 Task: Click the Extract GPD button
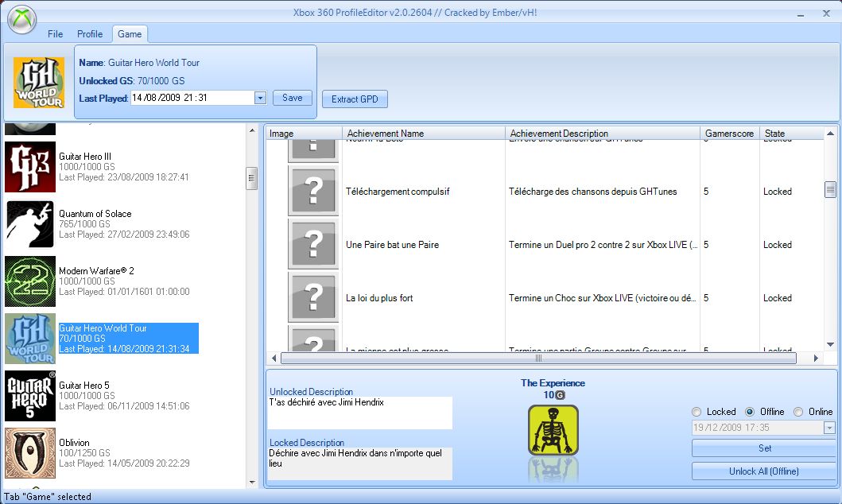pyautogui.click(x=355, y=99)
